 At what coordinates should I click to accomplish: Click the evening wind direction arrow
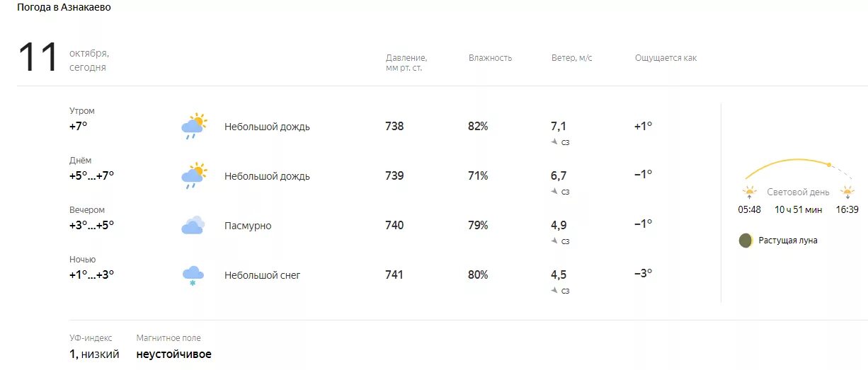click(x=554, y=241)
